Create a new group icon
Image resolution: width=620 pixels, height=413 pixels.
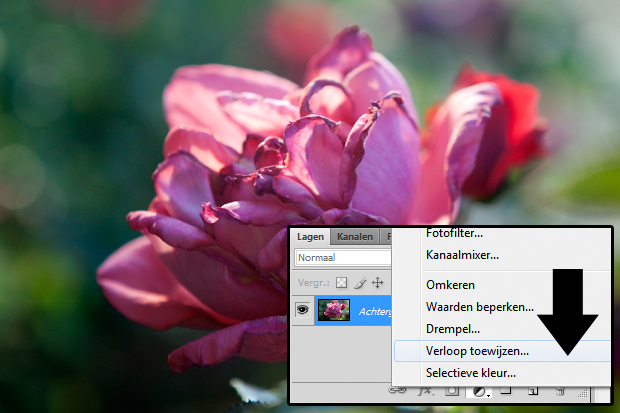pos(506,391)
